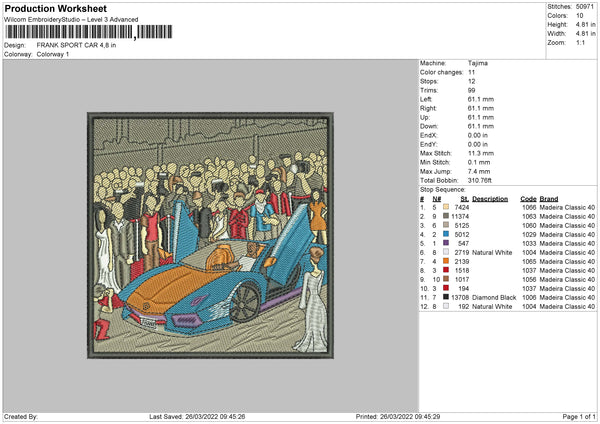Screen dimensions: 600x424
Task: Click thread code '1066' in row 1
Action: 529,207
